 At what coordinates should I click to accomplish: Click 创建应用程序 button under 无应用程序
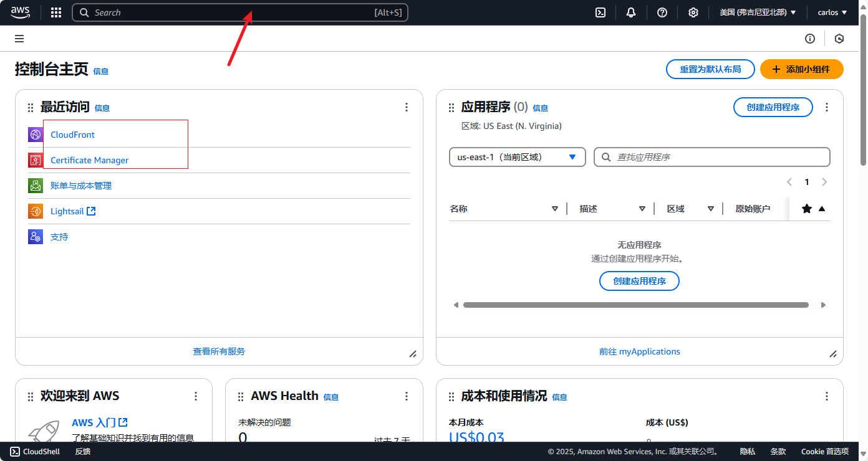[x=639, y=281]
